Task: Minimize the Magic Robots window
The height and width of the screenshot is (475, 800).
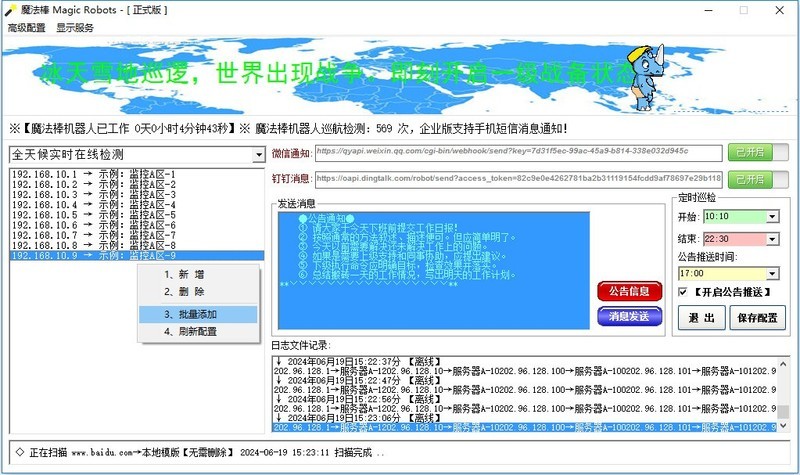Action: click(x=709, y=10)
